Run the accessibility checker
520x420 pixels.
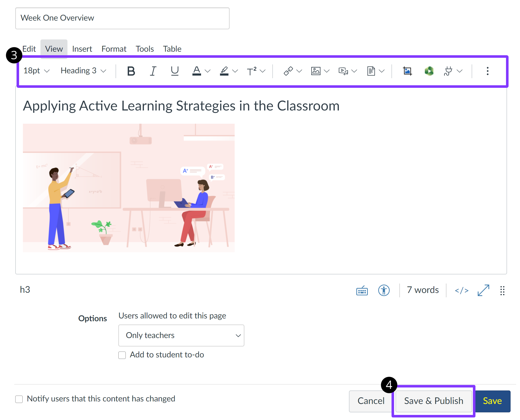click(x=384, y=290)
